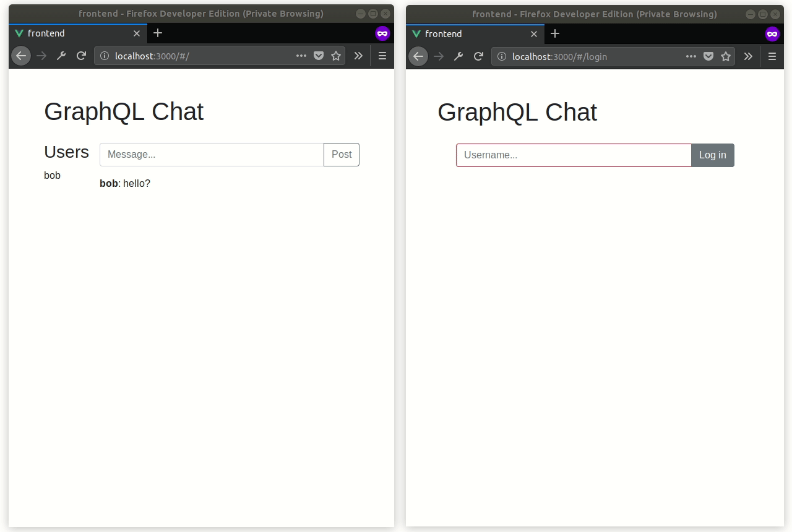The image size is (792, 532).
Task: Click private browsing mask in right window
Action: (x=772, y=34)
